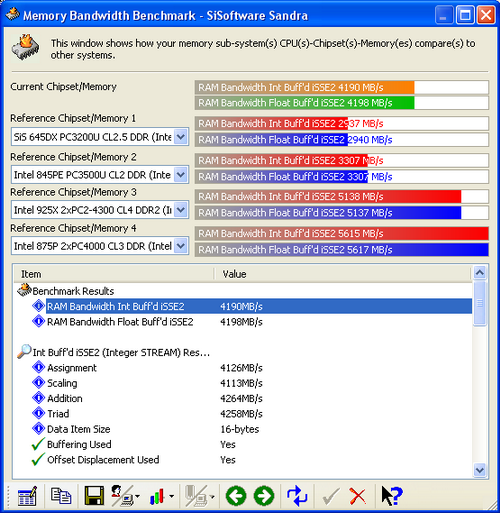Open the arrow beside the bar chart icon

171,496
